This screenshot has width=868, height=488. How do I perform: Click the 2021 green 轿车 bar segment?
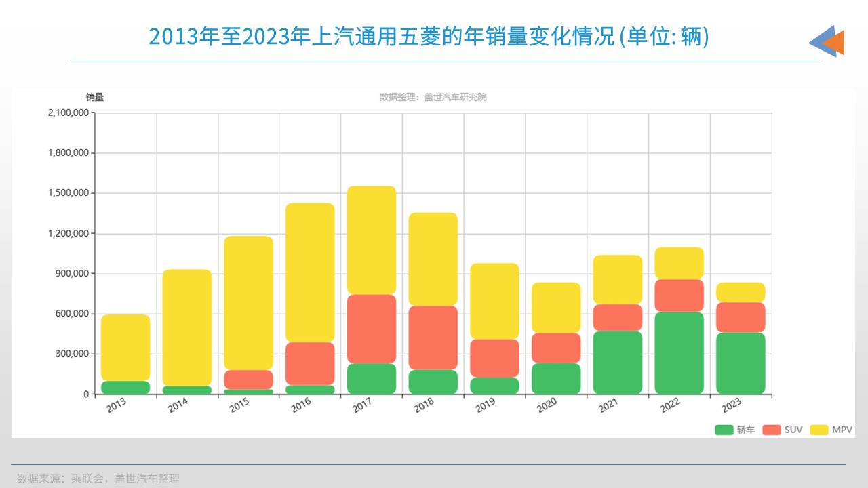click(618, 362)
